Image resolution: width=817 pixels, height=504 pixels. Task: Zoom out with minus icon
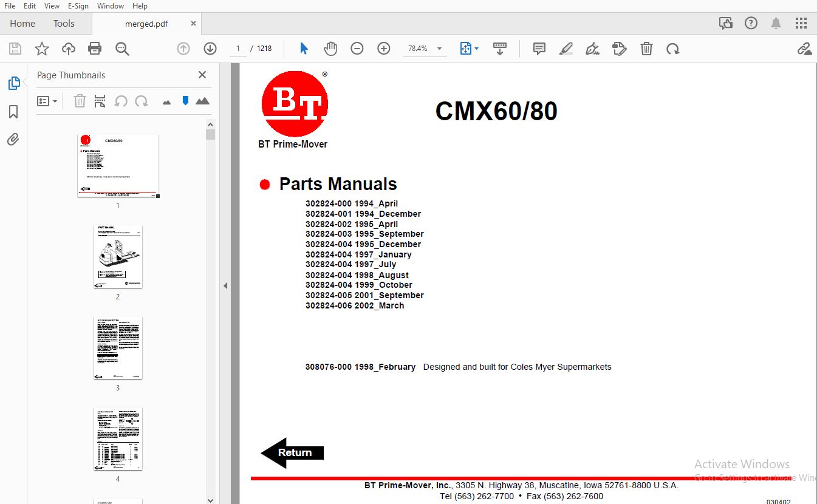coord(357,49)
